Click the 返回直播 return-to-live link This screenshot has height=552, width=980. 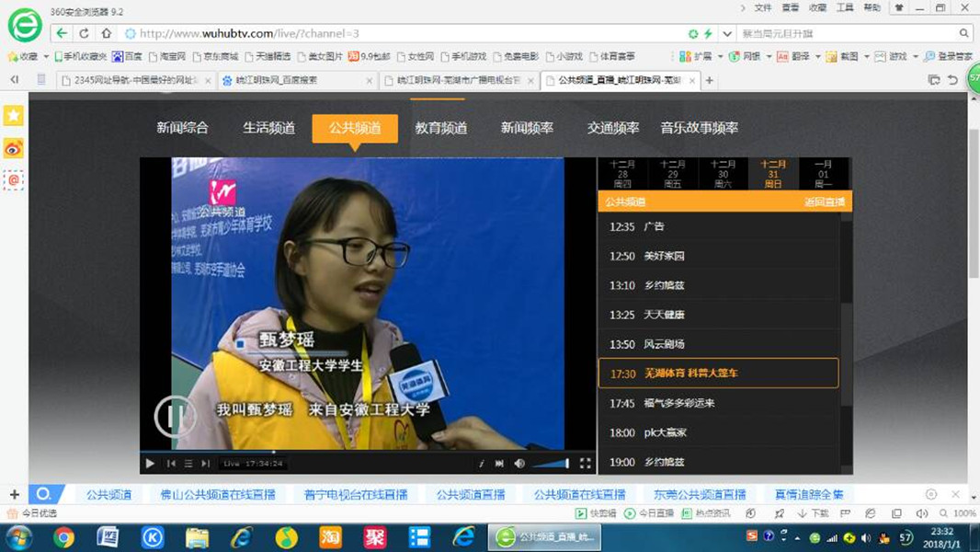coord(824,201)
